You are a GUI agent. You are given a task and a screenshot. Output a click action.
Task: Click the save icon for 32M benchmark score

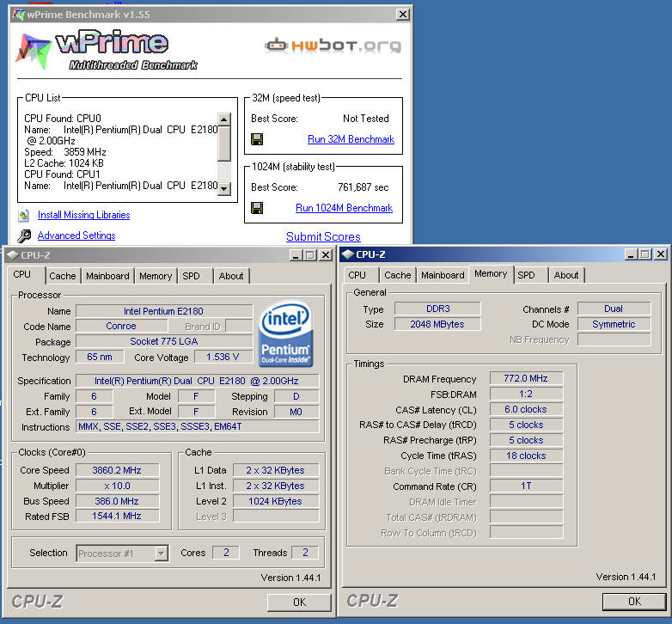pyautogui.click(x=257, y=139)
